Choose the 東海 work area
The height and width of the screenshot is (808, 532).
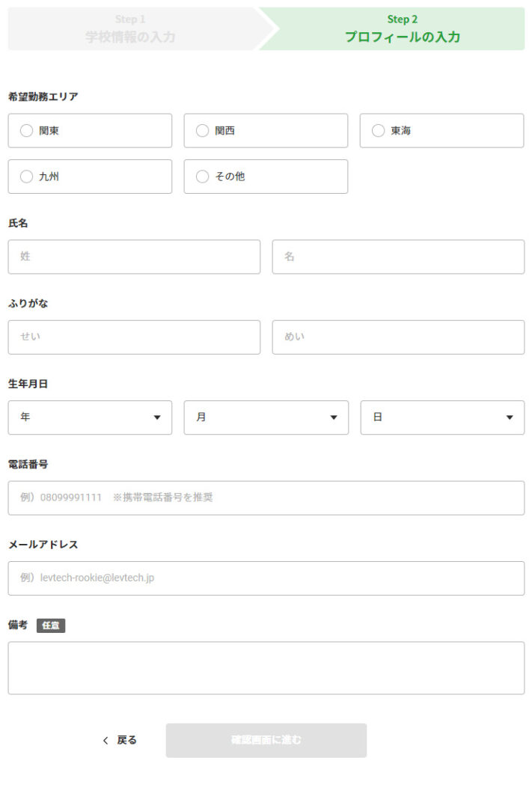pyautogui.click(x=441, y=131)
